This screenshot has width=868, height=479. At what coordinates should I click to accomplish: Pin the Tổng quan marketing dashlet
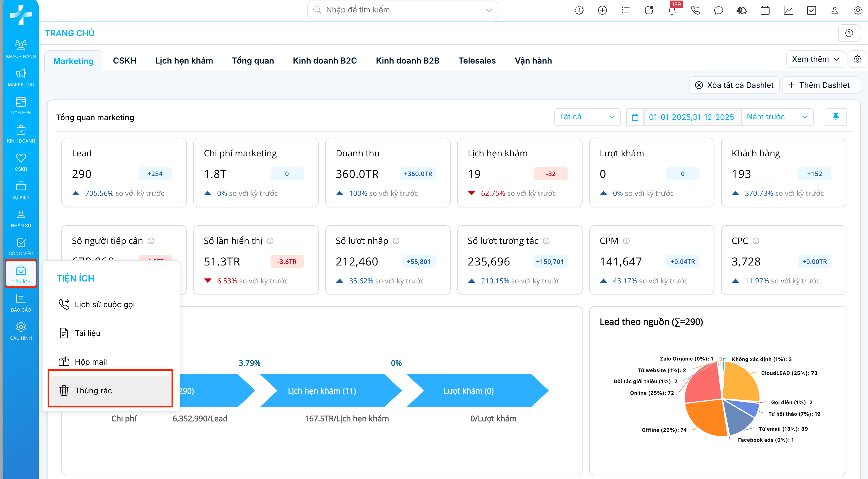pyautogui.click(x=836, y=117)
